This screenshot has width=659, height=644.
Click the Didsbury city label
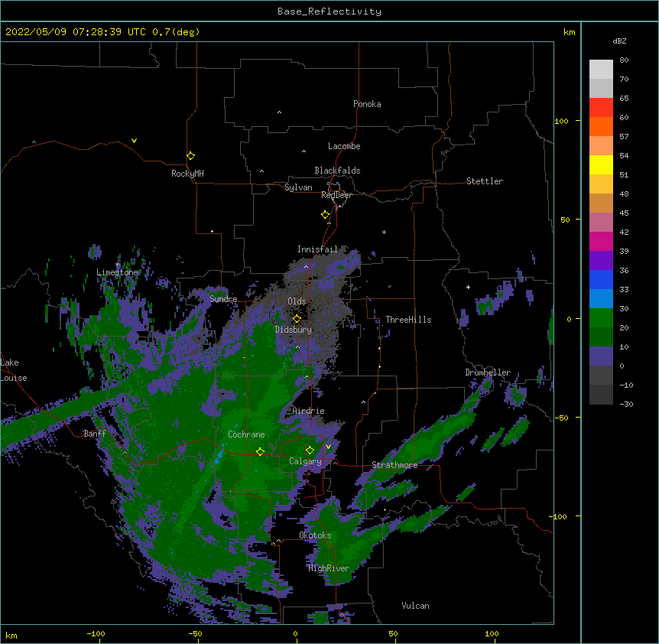point(294,330)
